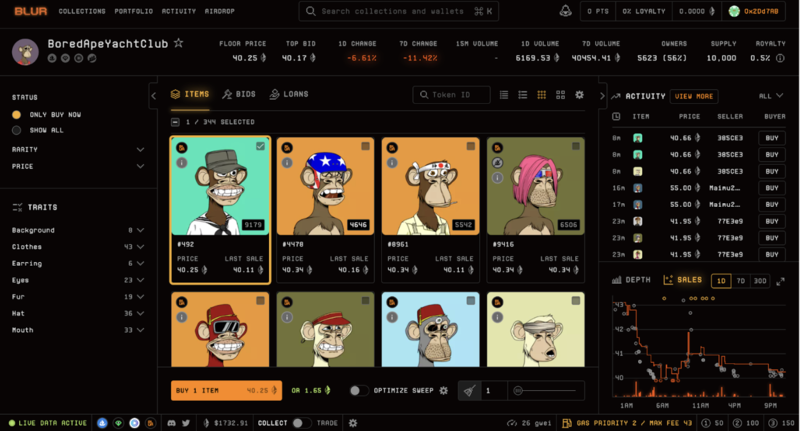Viewport: 800px width, 431px height.
Task: Select the Show All radio option
Action: point(17,130)
